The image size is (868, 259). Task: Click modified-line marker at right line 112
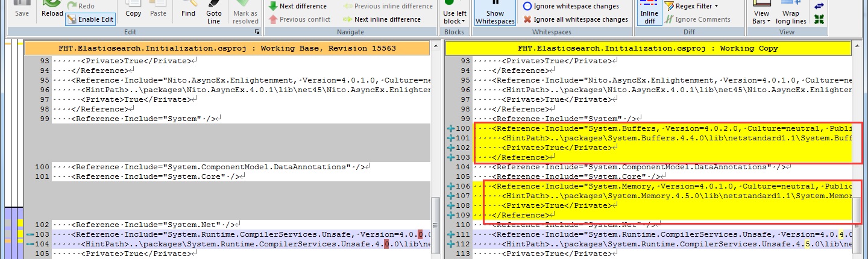point(450,244)
